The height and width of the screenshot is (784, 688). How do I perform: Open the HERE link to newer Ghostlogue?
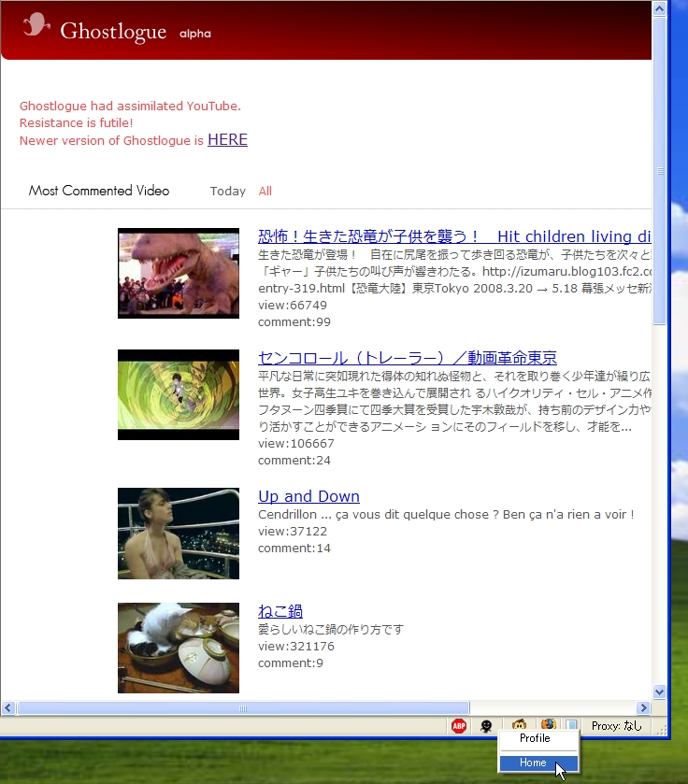pos(227,139)
